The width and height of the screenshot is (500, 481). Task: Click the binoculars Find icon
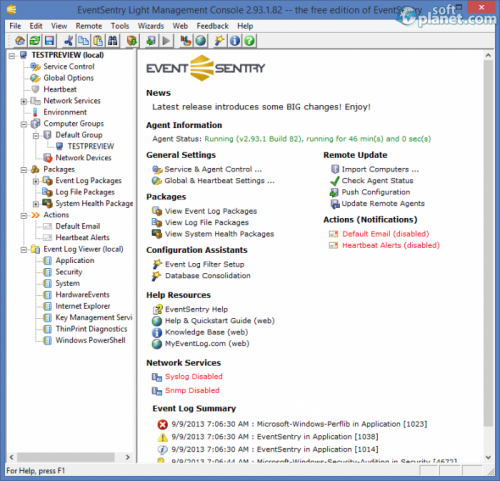click(x=112, y=41)
